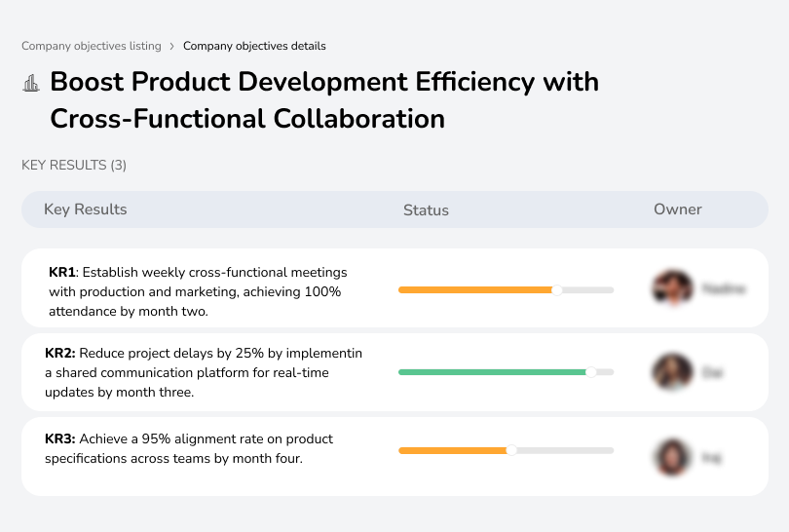The image size is (789, 532).
Task: Click the KR3 progress slider handle
Action: [x=511, y=450]
